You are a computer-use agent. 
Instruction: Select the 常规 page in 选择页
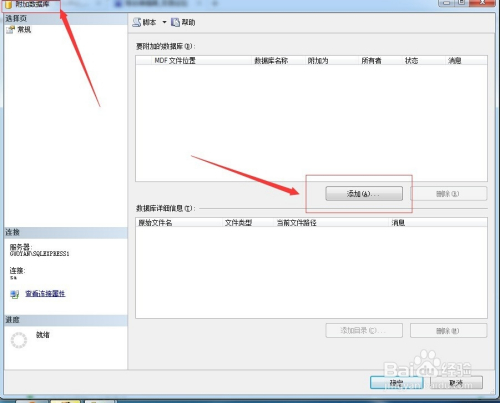tap(24, 30)
